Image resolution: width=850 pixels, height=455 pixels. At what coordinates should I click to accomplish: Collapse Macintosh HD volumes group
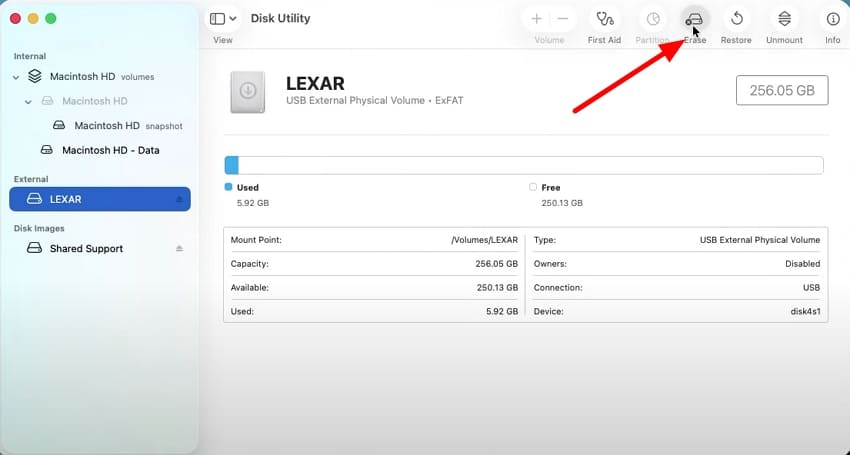coord(16,78)
